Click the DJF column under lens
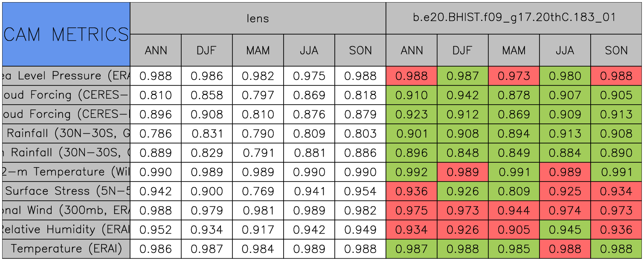Screen dimensions: 644x261 tap(207, 50)
